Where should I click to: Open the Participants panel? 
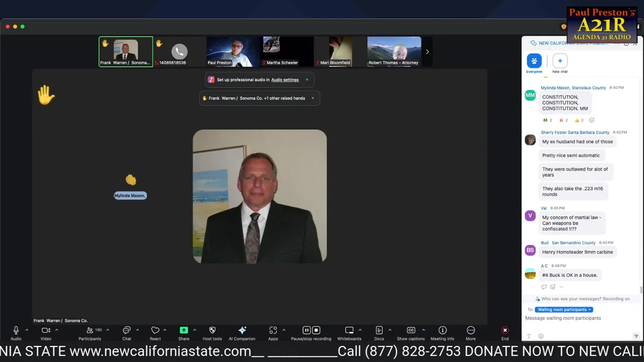pyautogui.click(x=90, y=333)
